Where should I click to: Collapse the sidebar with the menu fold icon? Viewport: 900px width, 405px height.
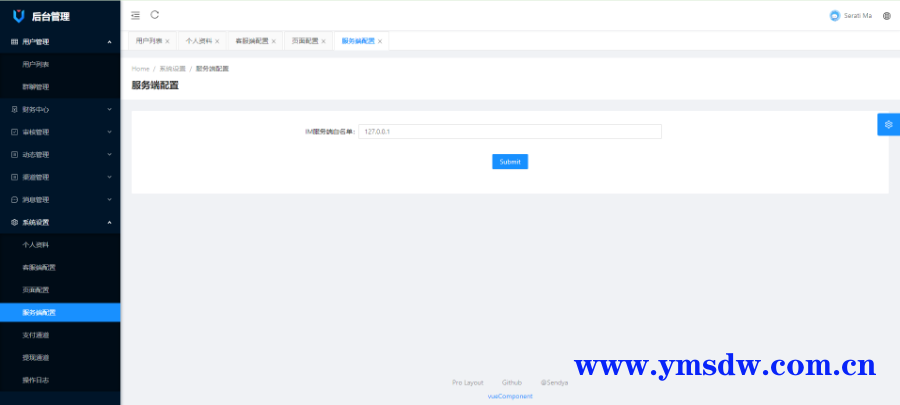tap(136, 15)
